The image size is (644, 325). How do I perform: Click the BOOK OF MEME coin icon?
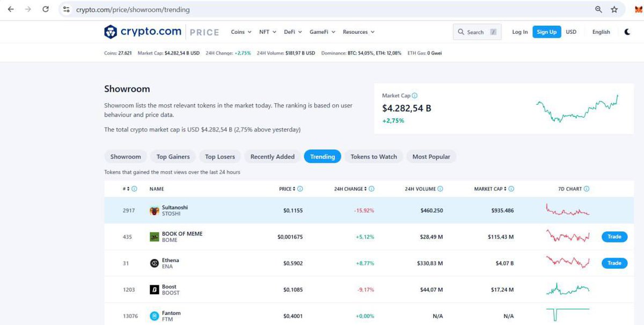pyautogui.click(x=154, y=237)
